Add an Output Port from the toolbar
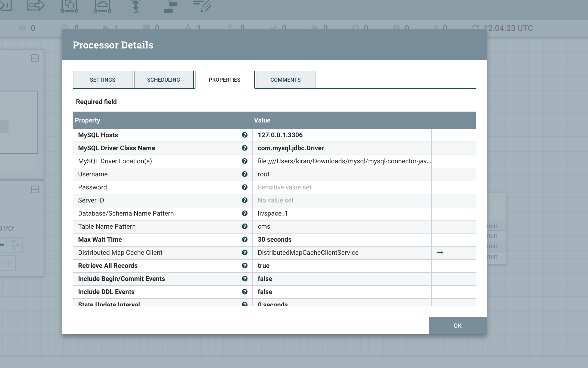Image resolution: width=588 pixels, height=368 pixels. [x=35, y=6]
